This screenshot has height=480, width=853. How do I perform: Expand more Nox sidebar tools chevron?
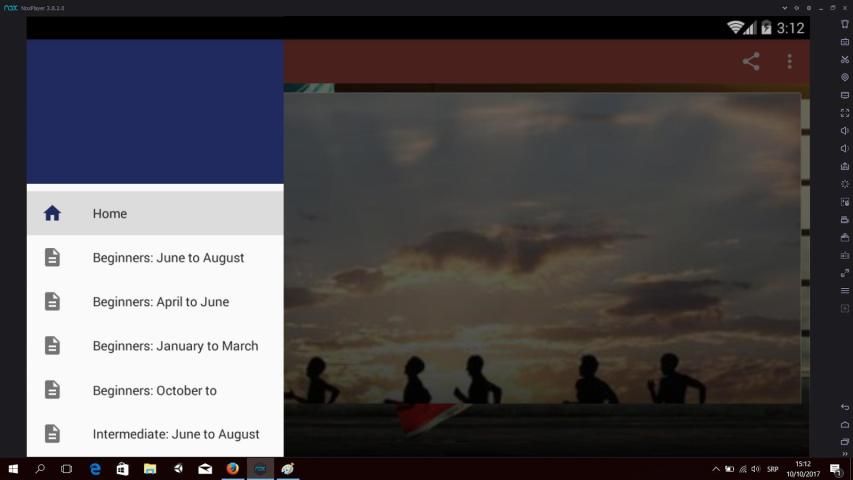pyautogui.click(x=845, y=454)
